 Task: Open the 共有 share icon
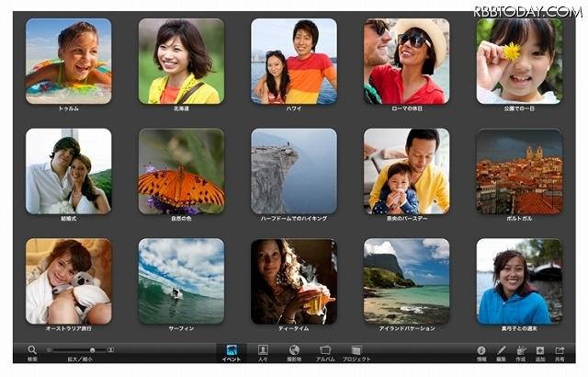tap(560, 349)
